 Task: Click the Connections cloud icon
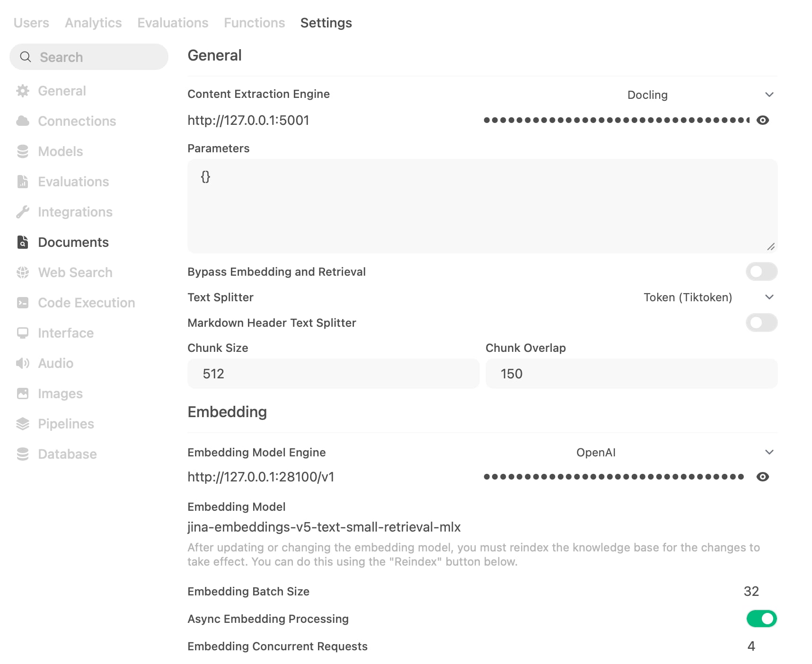click(x=23, y=121)
